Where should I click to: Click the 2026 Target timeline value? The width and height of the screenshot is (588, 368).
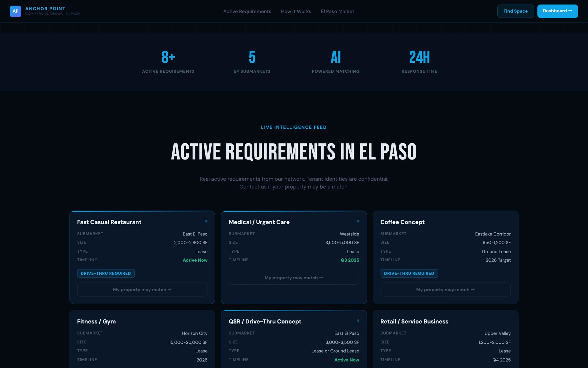coord(498,260)
